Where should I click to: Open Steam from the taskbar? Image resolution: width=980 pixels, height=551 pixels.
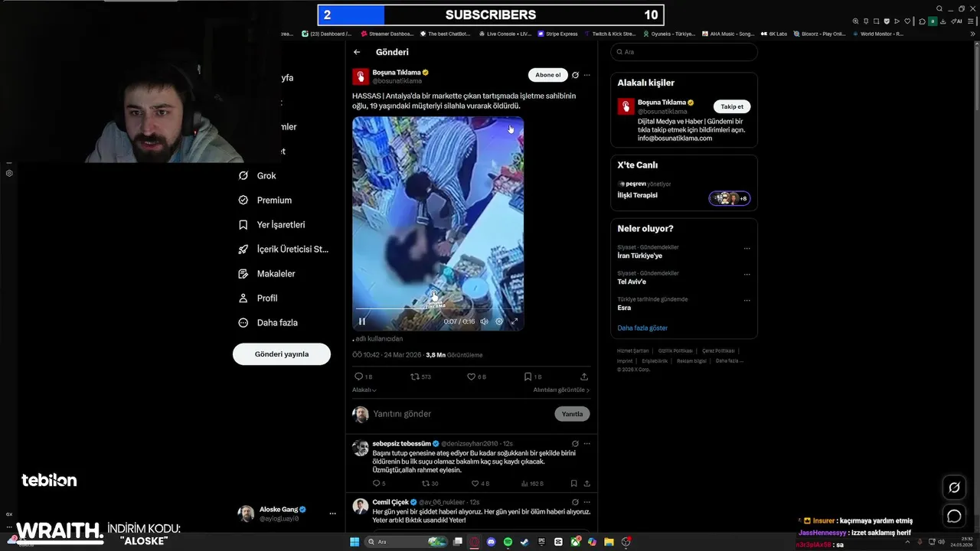[524, 542]
